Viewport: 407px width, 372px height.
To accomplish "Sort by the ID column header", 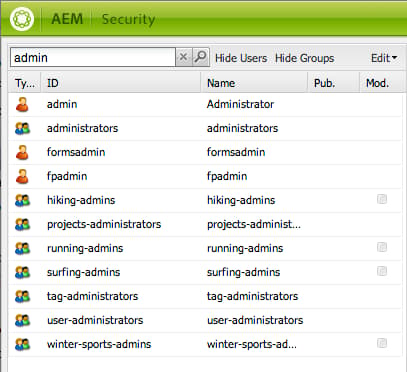I will [121, 83].
